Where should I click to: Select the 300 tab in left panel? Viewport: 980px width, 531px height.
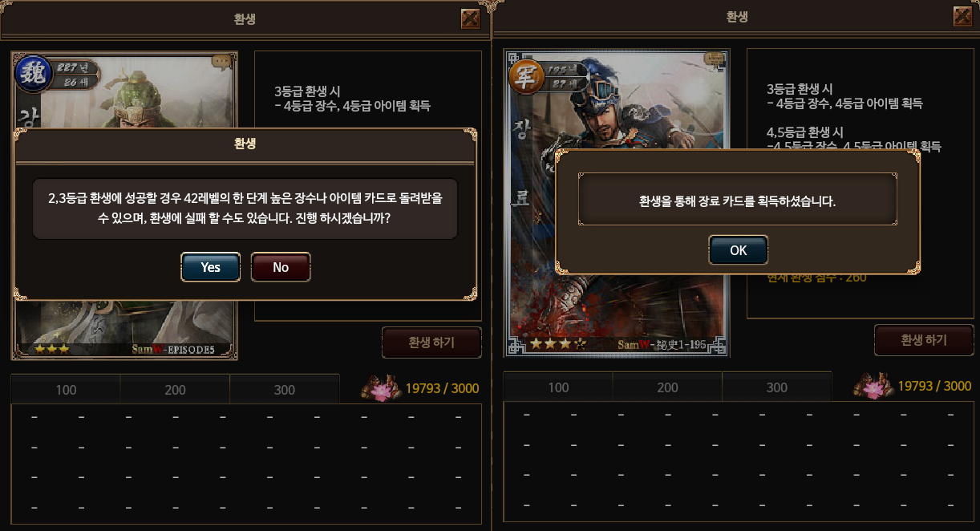coord(285,390)
